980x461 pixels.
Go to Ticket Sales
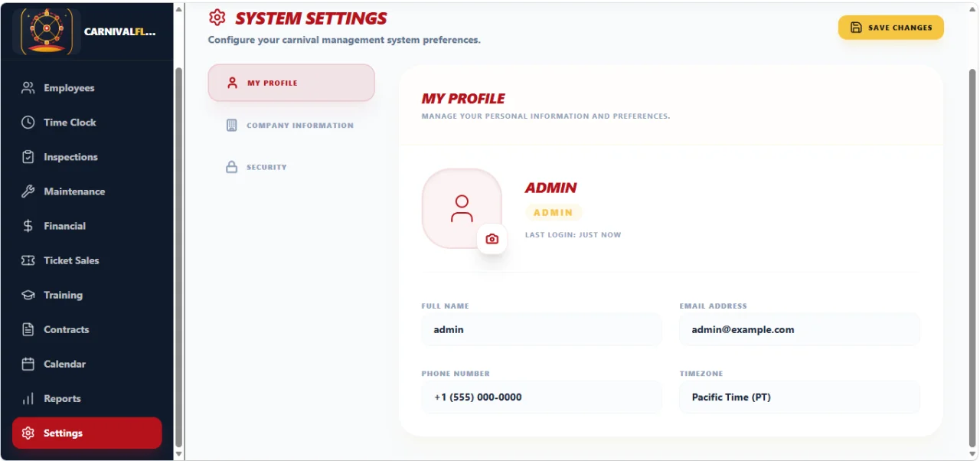click(87, 260)
